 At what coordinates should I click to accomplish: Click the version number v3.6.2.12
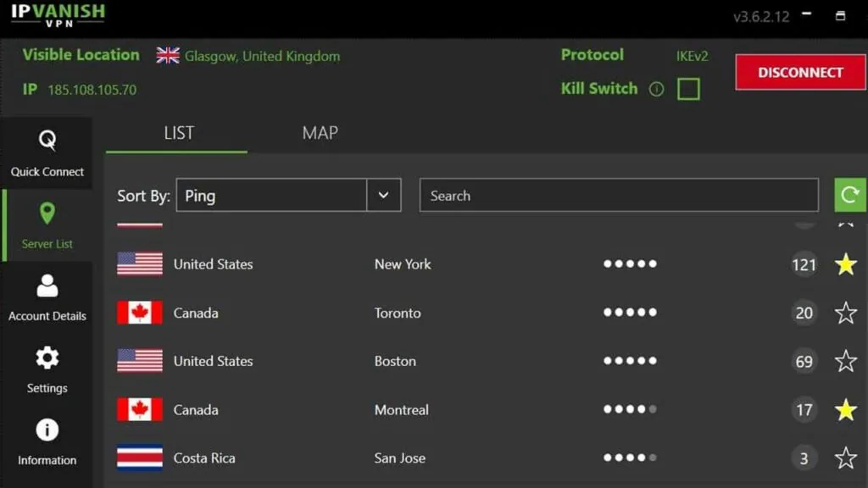(761, 17)
